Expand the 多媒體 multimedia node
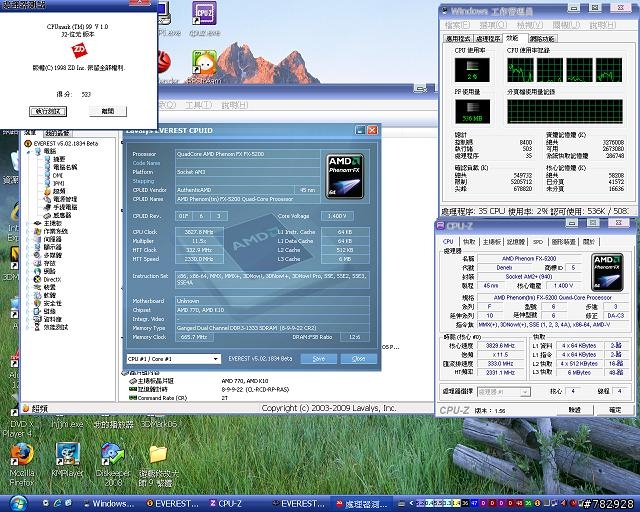 point(29,255)
